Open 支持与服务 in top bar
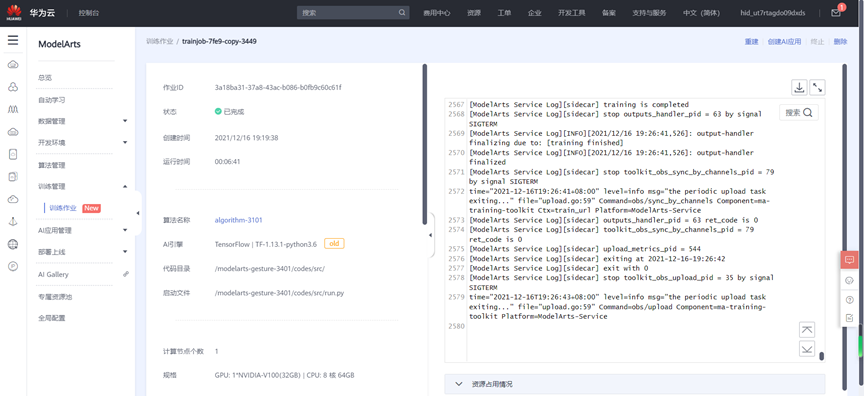Viewport: 864px width, 396px height. (649, 13)
